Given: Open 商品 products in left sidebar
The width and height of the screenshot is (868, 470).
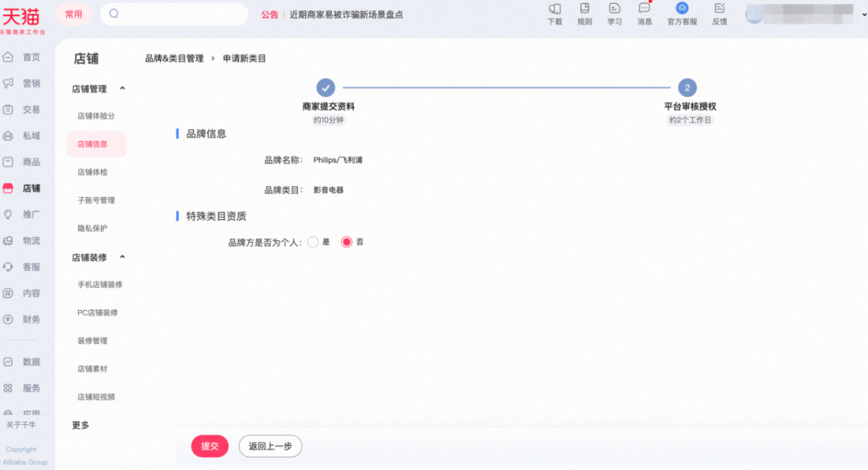Looking at the screenshot, I should (x=22, y=162).
